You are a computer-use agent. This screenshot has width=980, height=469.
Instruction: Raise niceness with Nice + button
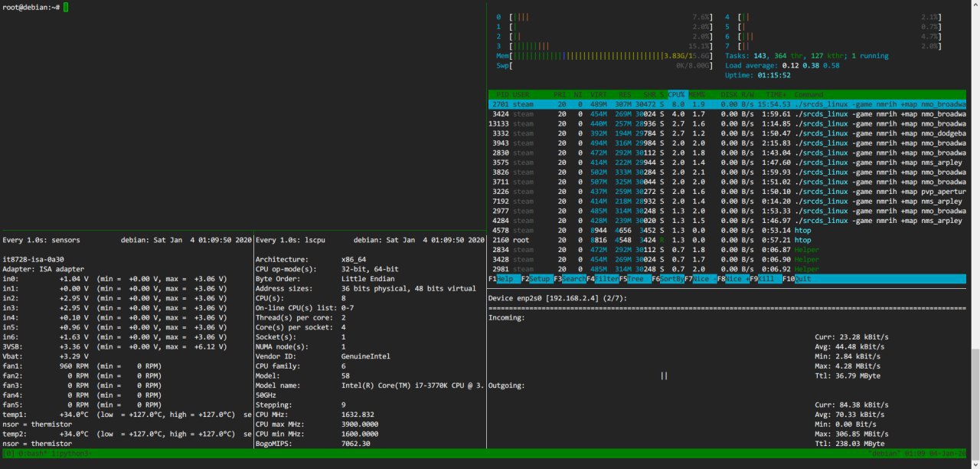tap(733, 279)
